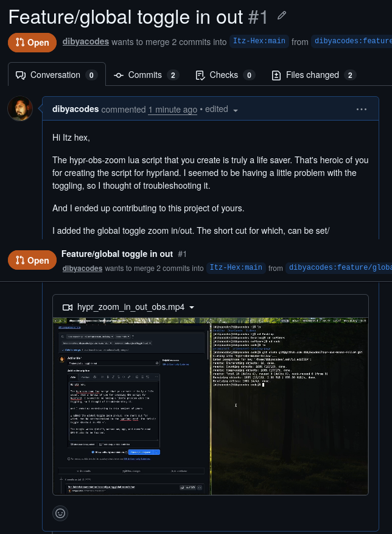Image resolution: width=392 pixels, height=534 pixels.
Task: Click the Commits count badge 2
Action: [173, 76]
